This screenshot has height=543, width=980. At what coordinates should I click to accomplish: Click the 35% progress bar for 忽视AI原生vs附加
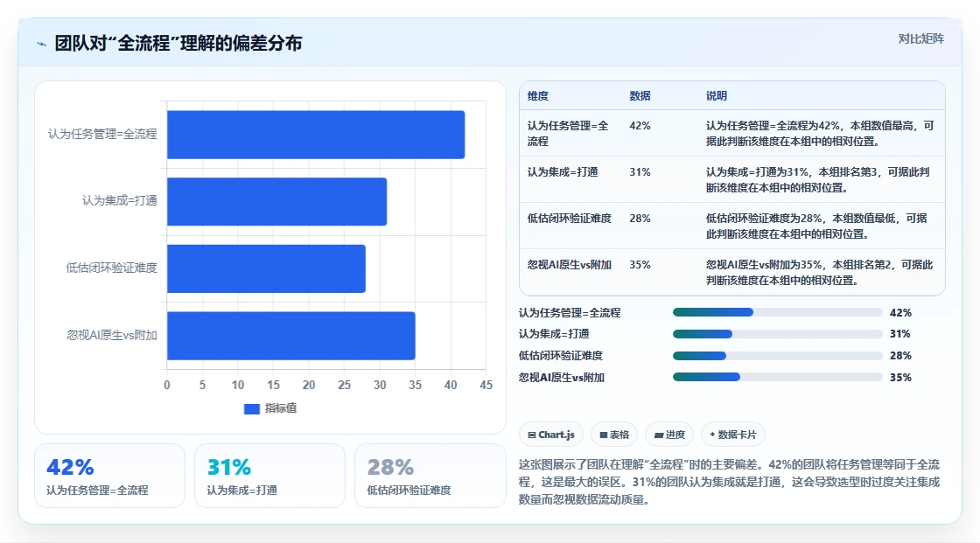click(x=778, y=377)
